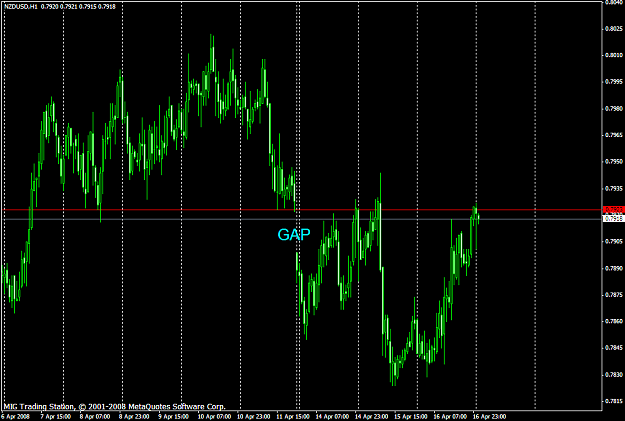This screenshot has width=625, height=421.
Task: Click the 0.7815 price axis label
Action: [614, 401]
